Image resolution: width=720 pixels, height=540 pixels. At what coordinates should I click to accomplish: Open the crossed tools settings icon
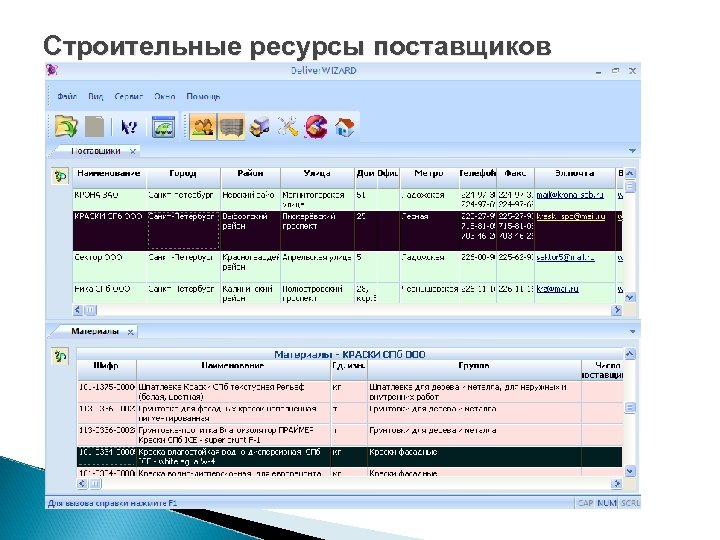click(x=288, y=127)
